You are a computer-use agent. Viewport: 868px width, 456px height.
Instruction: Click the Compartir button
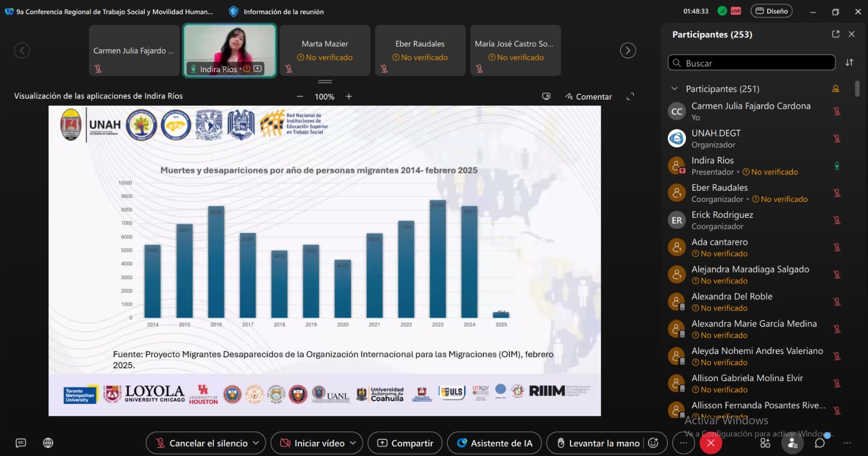tap(405, 443)
